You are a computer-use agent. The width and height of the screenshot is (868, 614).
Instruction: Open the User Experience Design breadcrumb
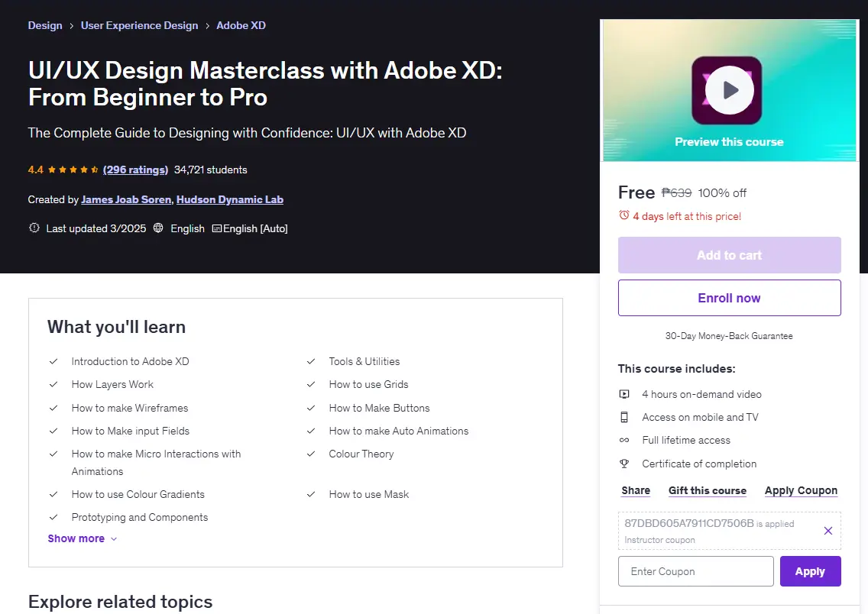(140, 25)
